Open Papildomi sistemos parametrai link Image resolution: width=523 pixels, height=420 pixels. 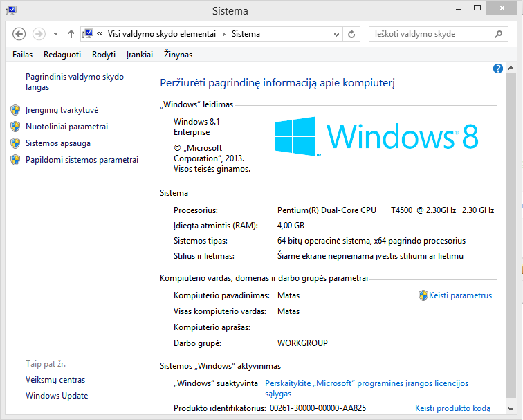click(82, 160)
